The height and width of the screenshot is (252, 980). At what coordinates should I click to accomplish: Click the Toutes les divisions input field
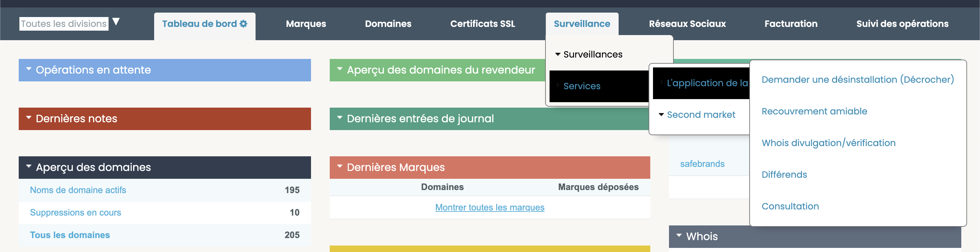click(64, 23)
